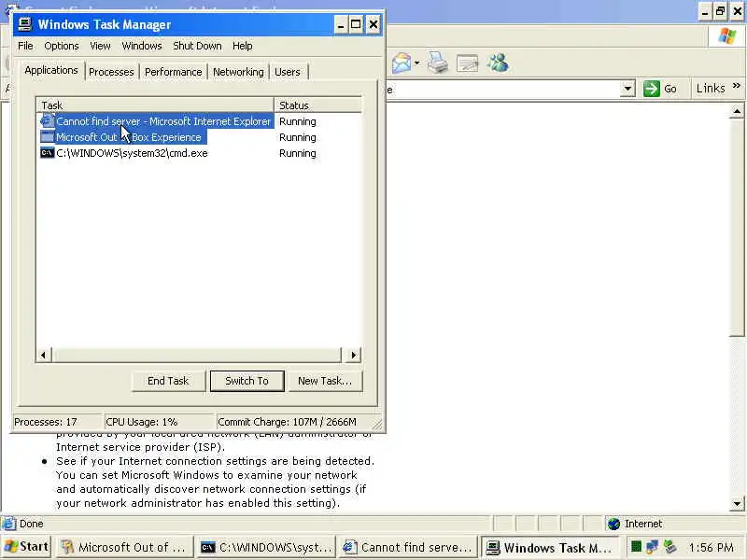Click the Edit page icon in IE toolbar
Screen dimensions: 747x560
tap(467, 63)
